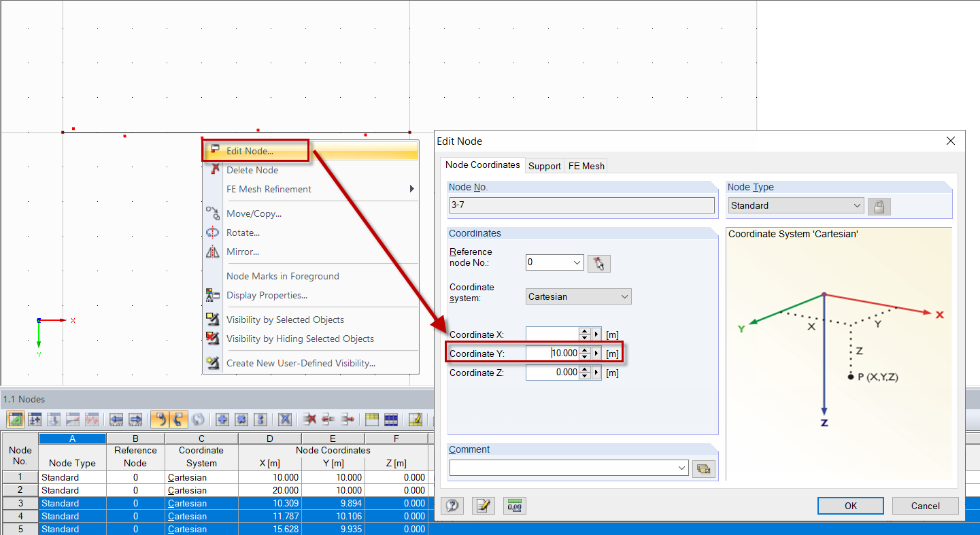Click the green triangle icon in Nodes toolbar
980x535 pixels.
pyautogui.click(x=15, y=419)
